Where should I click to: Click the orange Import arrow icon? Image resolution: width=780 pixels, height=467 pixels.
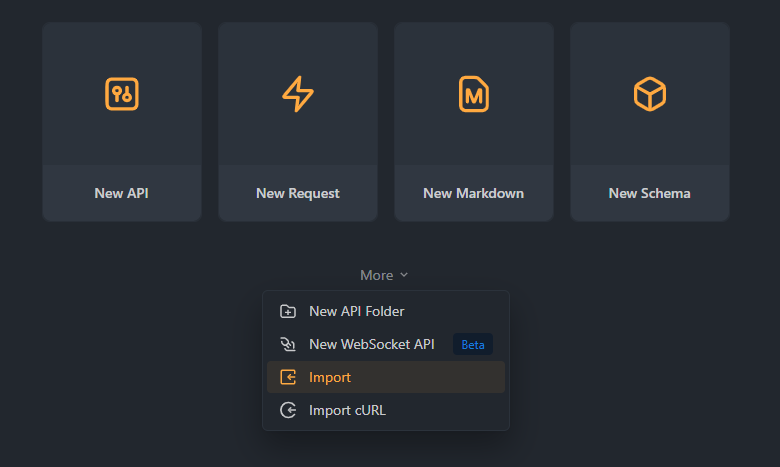[x=288, y=377]
